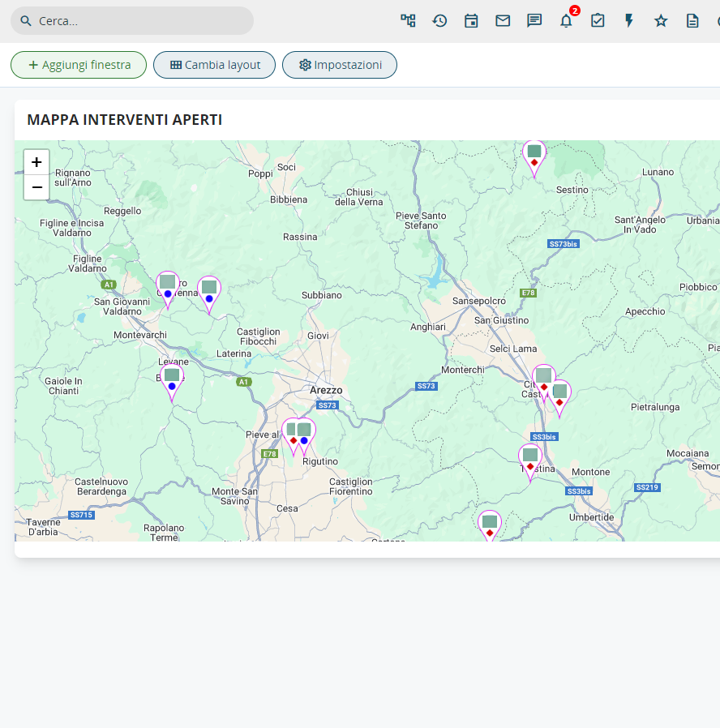This screenshot has height=728, width=720.
Task: Click the MAPPA INTERVENTI APERTI panel title
Action: [124, 120]
